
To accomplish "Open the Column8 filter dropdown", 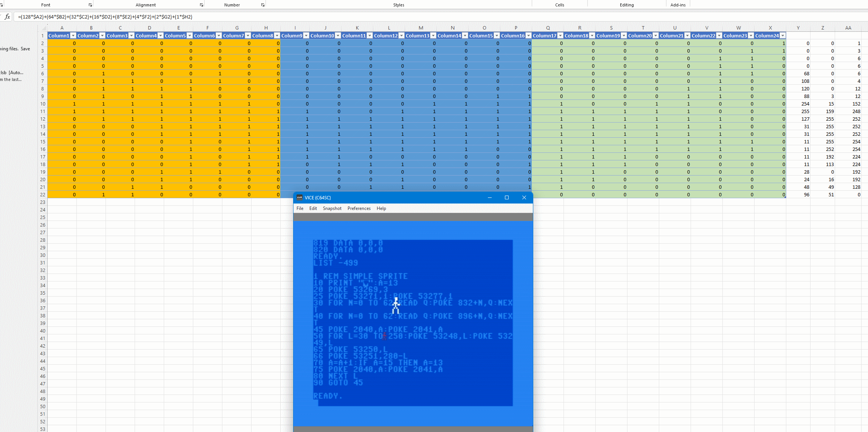I will pyautogui.click(x=277, y=36).
